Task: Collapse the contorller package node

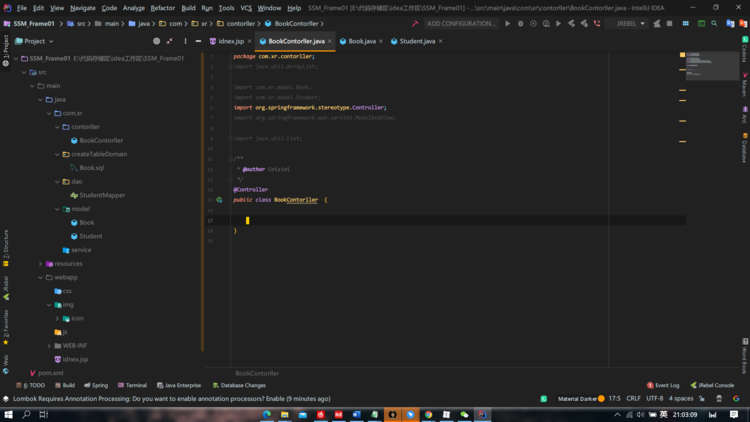Action: click(57, 127)
